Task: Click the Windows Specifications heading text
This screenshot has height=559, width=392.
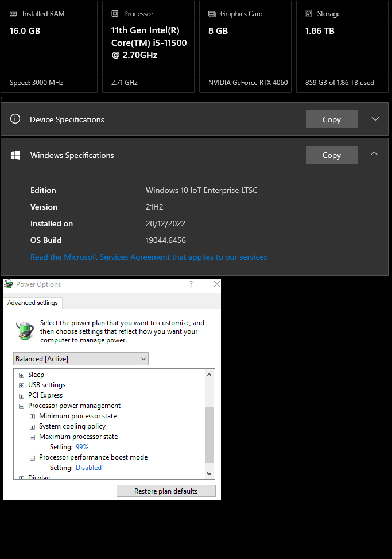Action: coord(72,156)
